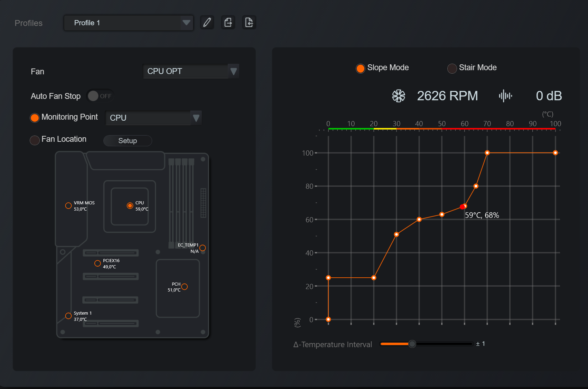Select the EC_TEMP1 sensor marker
Image resolution: width=588 pixels, height=389 pixels.
[x=203, y=248]
